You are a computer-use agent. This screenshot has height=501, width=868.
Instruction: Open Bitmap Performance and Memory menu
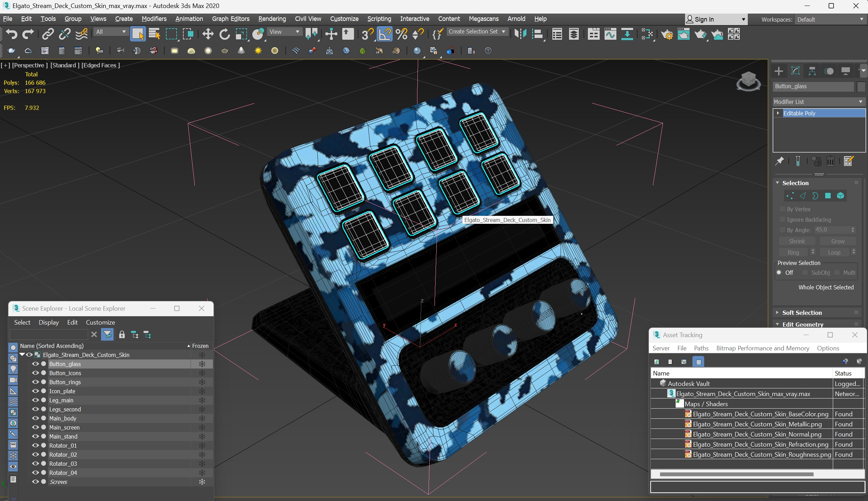click(x=762, y=348)
